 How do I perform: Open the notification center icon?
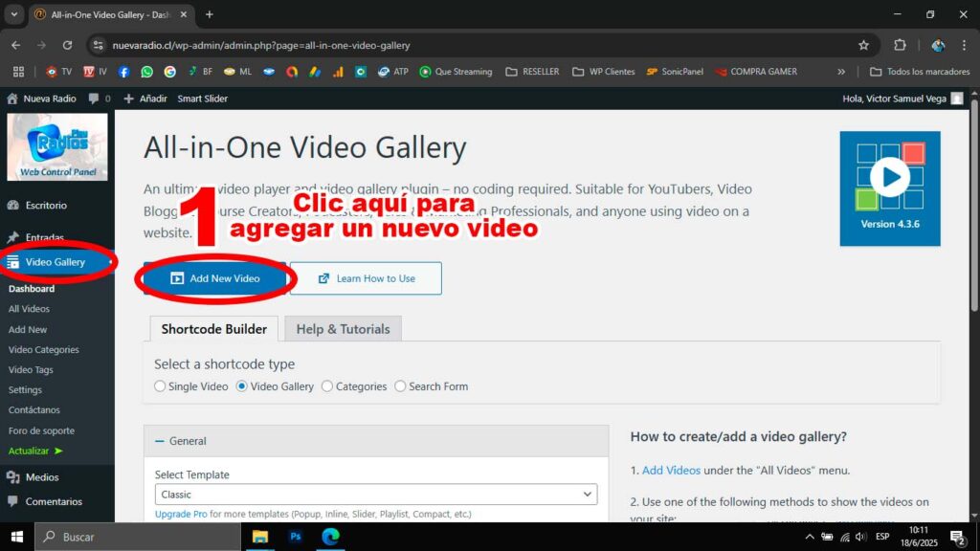(x=958, y=537)
